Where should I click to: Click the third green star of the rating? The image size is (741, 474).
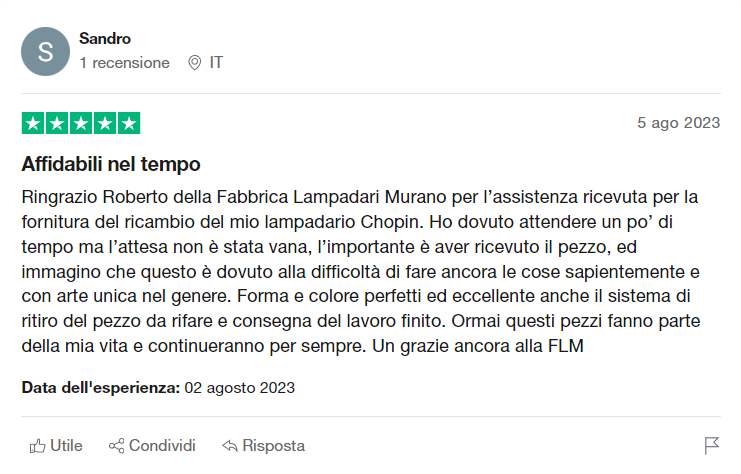(x=80, y=124)
